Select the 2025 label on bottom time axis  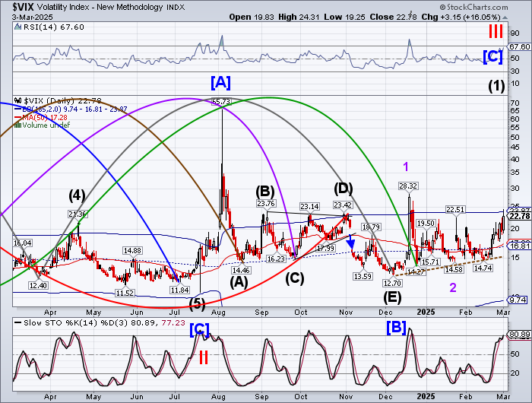pyautogui.click(x=429, y=395)
